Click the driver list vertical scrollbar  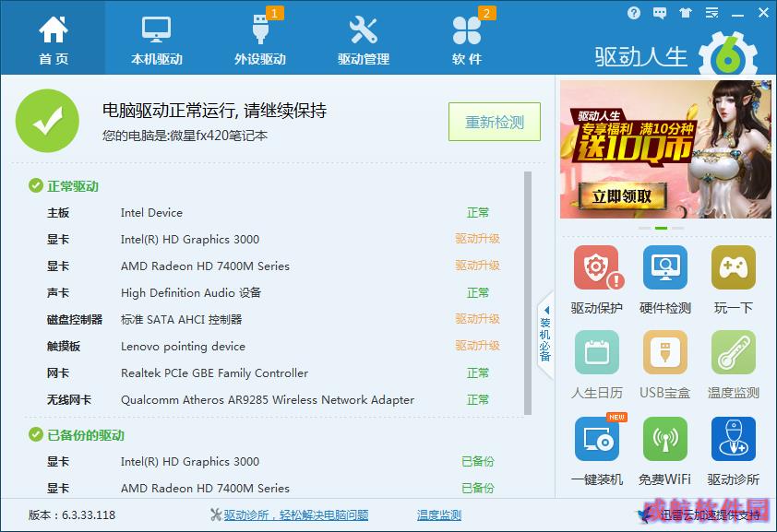click(x=528, y=293)
